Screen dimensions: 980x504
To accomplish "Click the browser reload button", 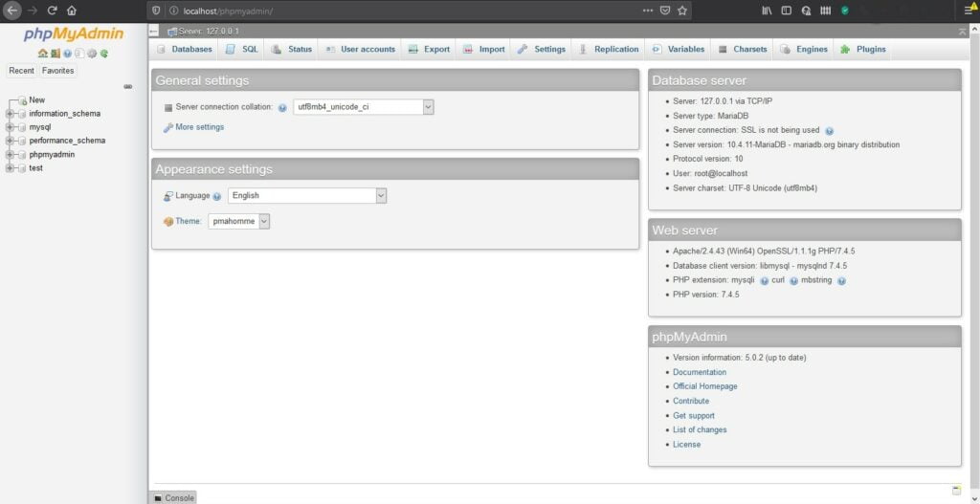I will [53, 11].
